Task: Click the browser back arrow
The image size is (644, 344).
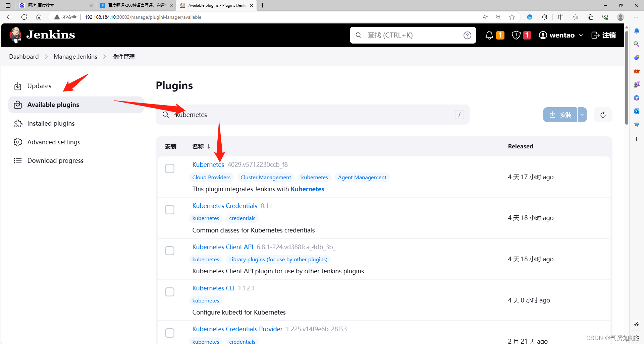Action: click(9, 17)
